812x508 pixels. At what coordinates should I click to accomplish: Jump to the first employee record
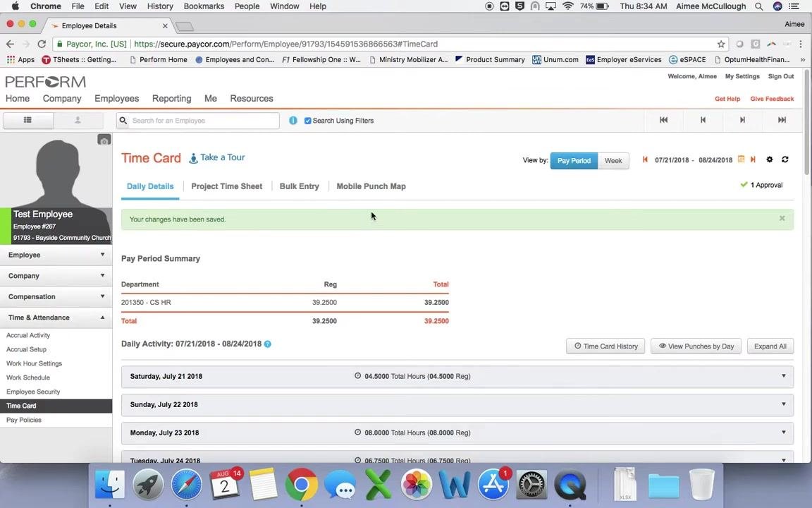(663, 120)
